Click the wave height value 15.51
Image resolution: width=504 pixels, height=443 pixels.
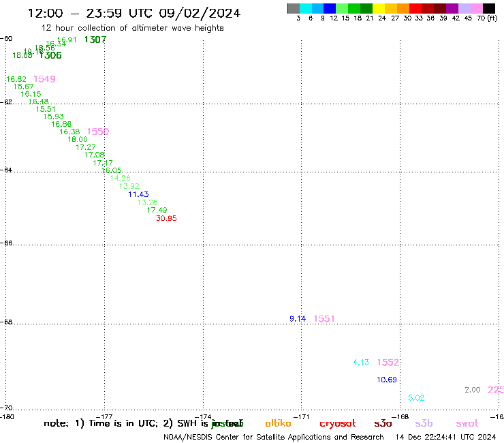(x=46, y=109)
